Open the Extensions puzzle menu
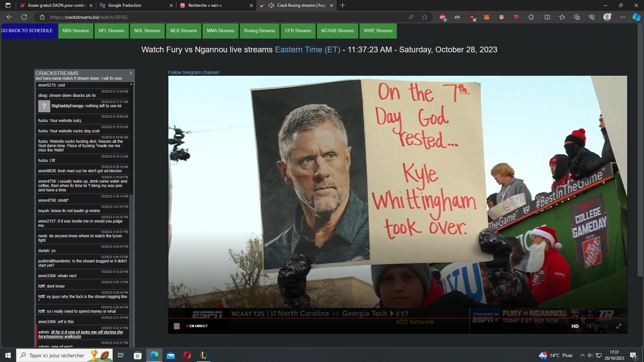This screenshot has height=362, width=644. pos(531,17)
